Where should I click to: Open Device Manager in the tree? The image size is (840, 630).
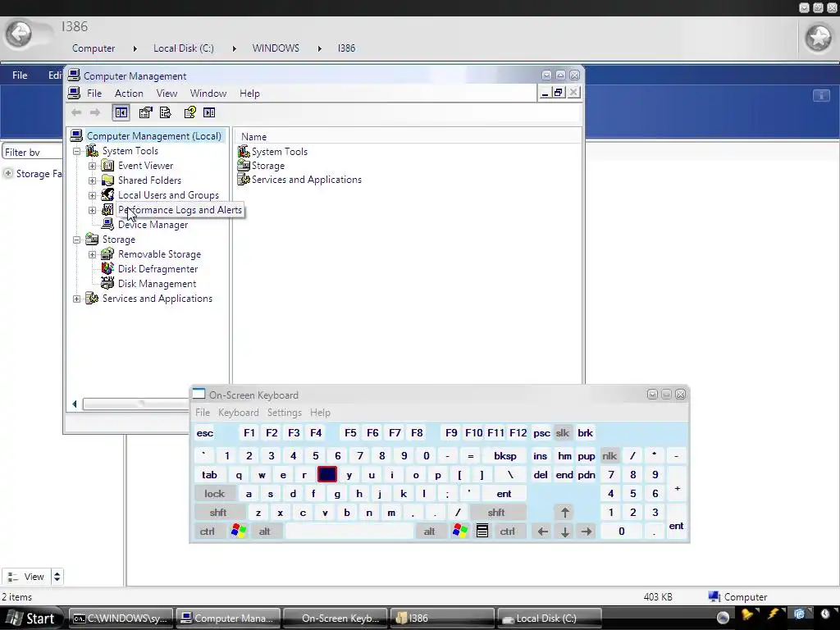point(153,225)
